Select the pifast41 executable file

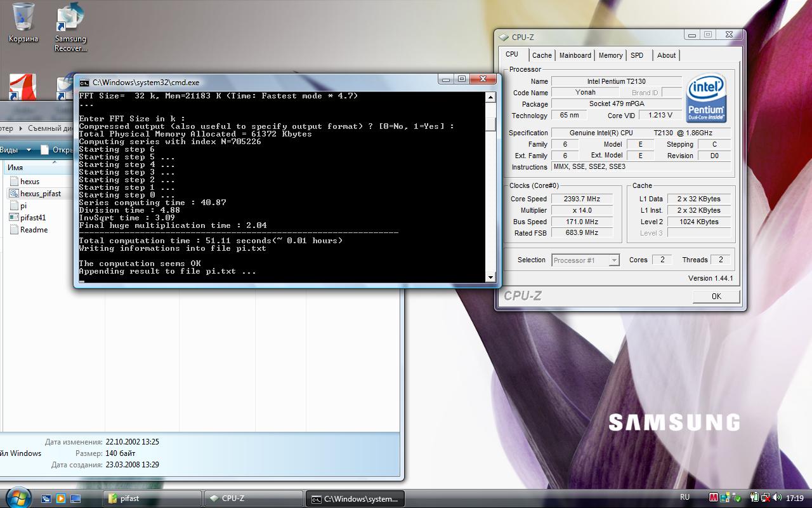coord(29,218)
